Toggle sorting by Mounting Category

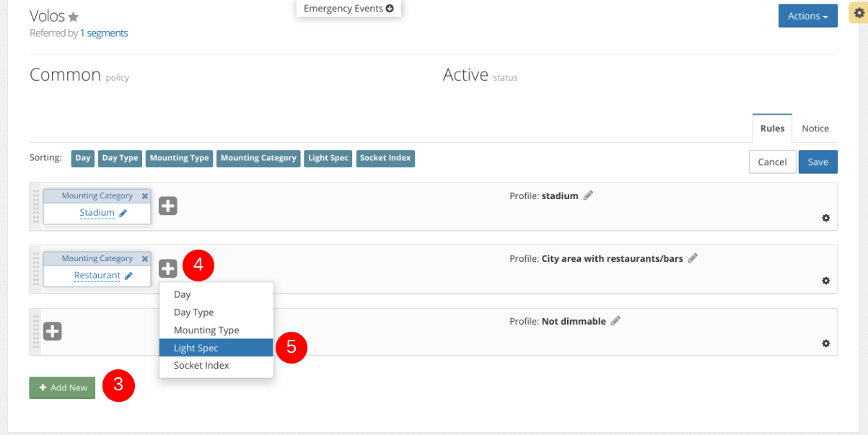(258, 158)
